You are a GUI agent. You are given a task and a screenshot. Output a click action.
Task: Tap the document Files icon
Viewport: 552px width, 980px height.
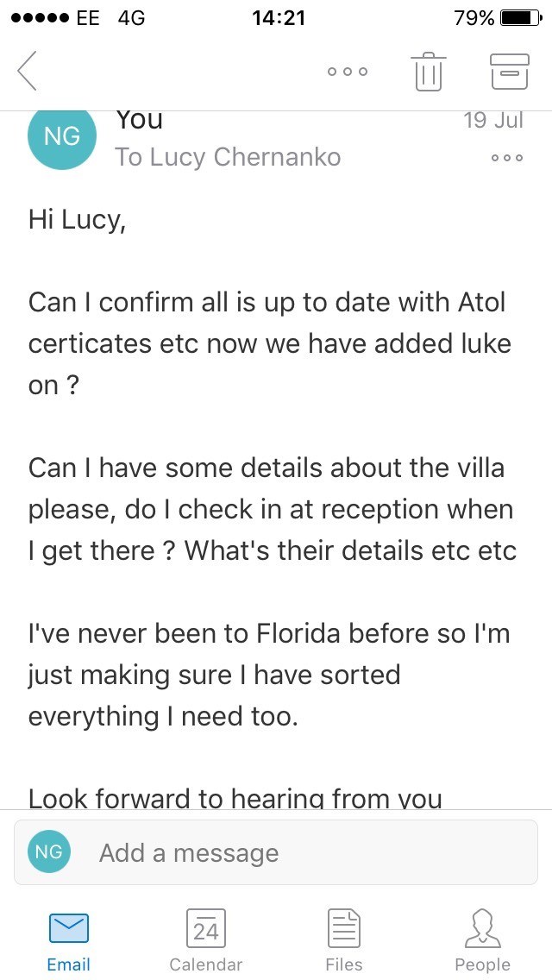point(344,929)
